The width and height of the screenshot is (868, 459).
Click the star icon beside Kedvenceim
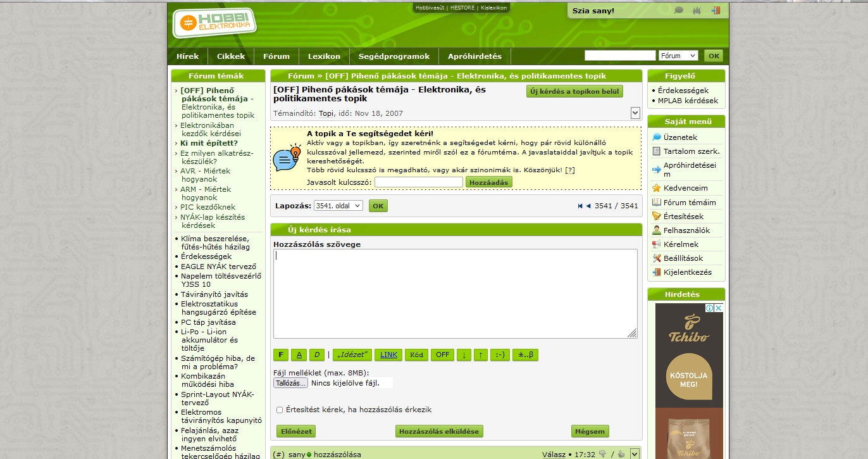657,188
